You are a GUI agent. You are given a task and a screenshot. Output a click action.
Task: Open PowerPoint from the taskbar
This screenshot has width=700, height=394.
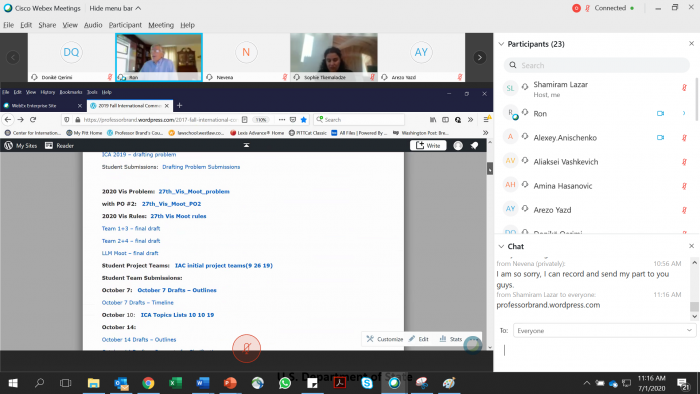[230, 383]
